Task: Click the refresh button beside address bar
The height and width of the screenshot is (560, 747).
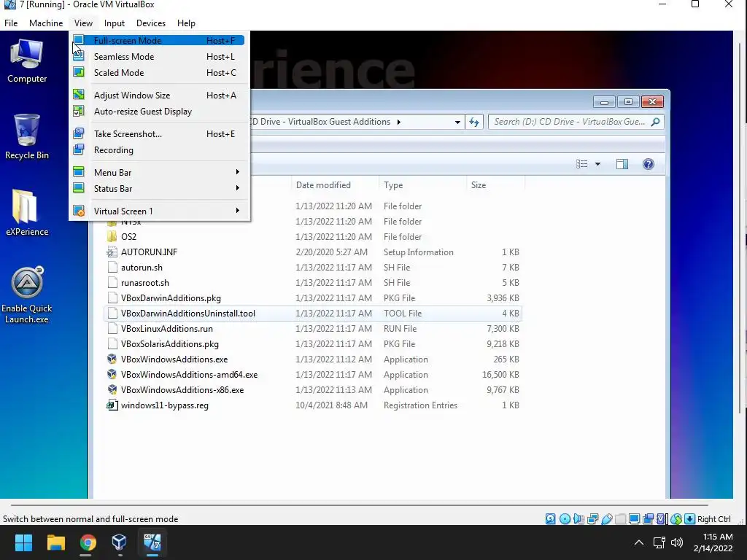Action: 474,122
